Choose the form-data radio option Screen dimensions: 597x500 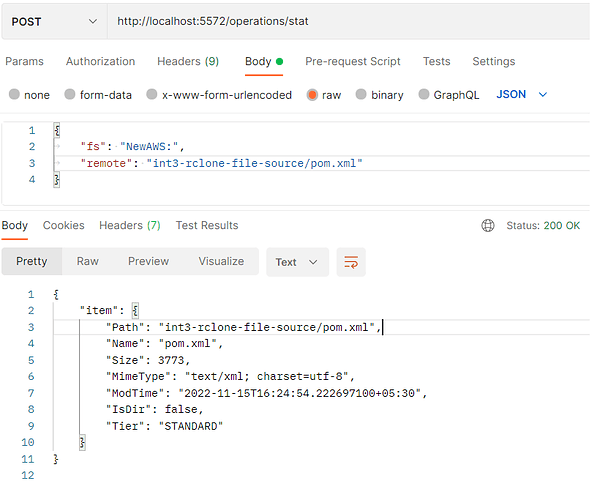(70, 94)
